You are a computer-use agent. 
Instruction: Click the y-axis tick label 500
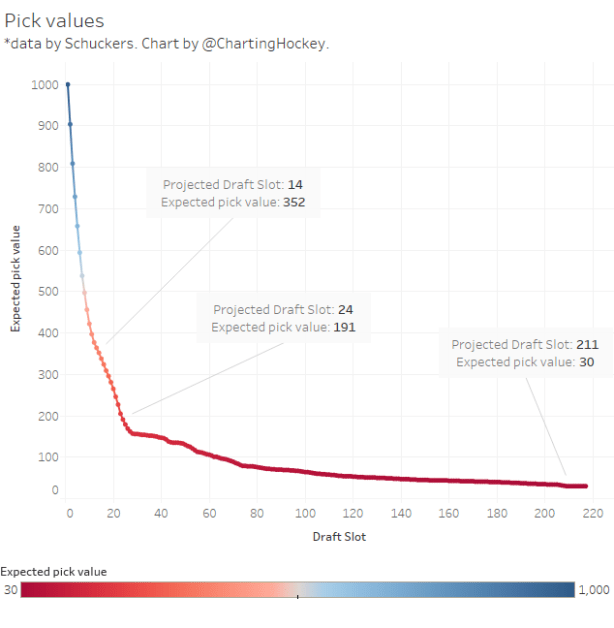(44, 291)
